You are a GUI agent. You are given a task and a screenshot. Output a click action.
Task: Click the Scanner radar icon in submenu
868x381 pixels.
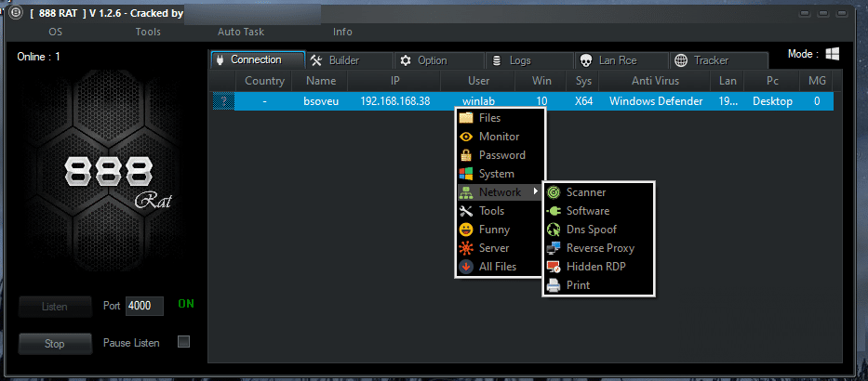tap(554, 192)
